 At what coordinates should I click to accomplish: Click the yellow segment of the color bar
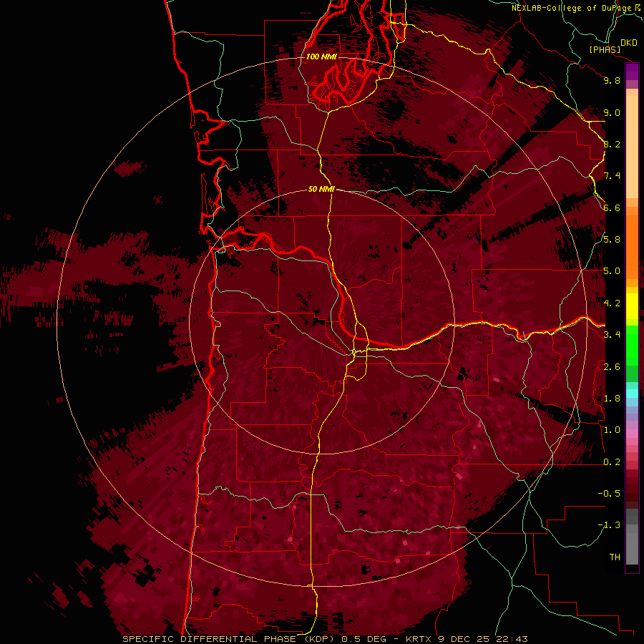pos(632,306)
